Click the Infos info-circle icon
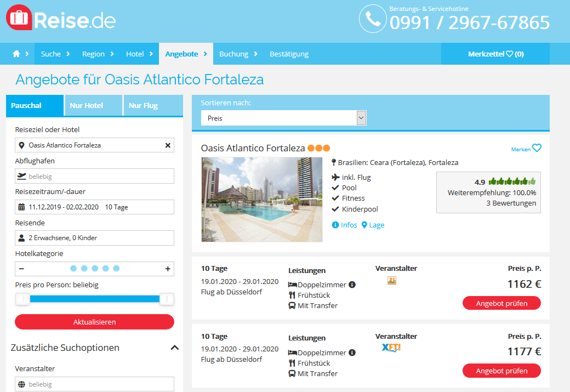Screen dimensions: 570x392 [335, 225]
